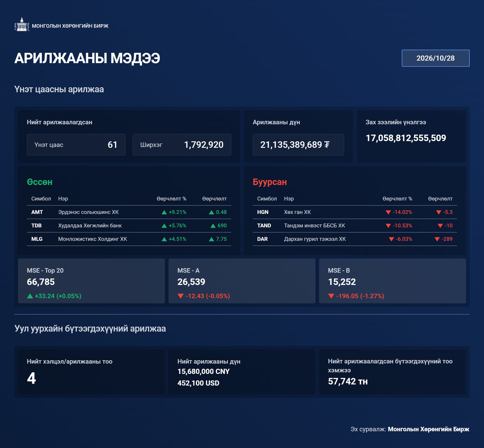The width and height of the screenshot is (484, 448).
Task: Click company name Дархан гурил тэжээл ХК
Action: pyautogui.click(x=315, y=239)
